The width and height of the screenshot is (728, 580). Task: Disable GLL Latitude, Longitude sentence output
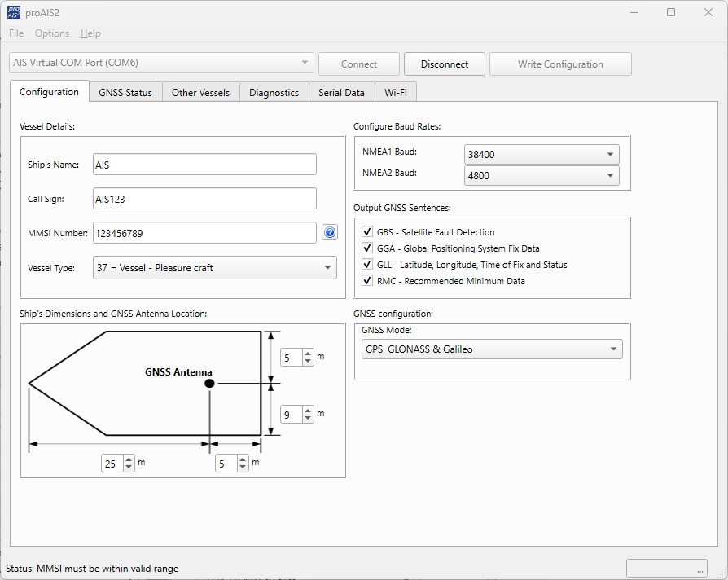pos(367,264)
